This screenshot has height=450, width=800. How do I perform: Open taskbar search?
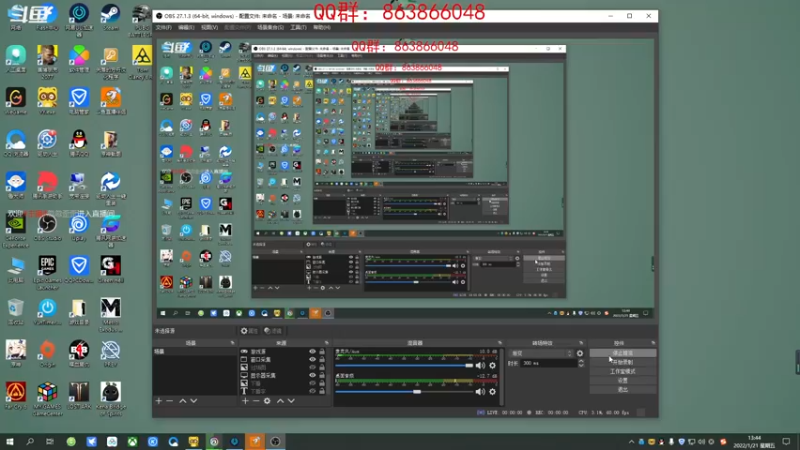click(30, 441)
